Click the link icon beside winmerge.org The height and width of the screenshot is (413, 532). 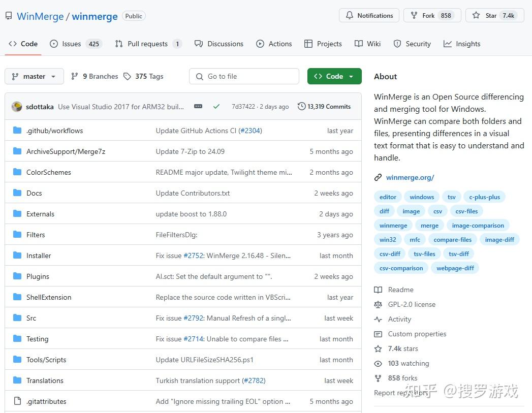[378, 177]
